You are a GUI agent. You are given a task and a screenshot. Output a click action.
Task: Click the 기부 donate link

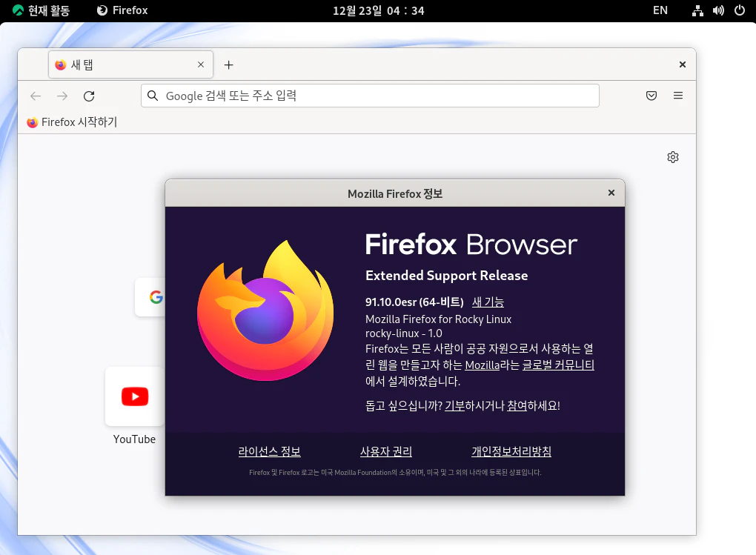pos(454,405)
